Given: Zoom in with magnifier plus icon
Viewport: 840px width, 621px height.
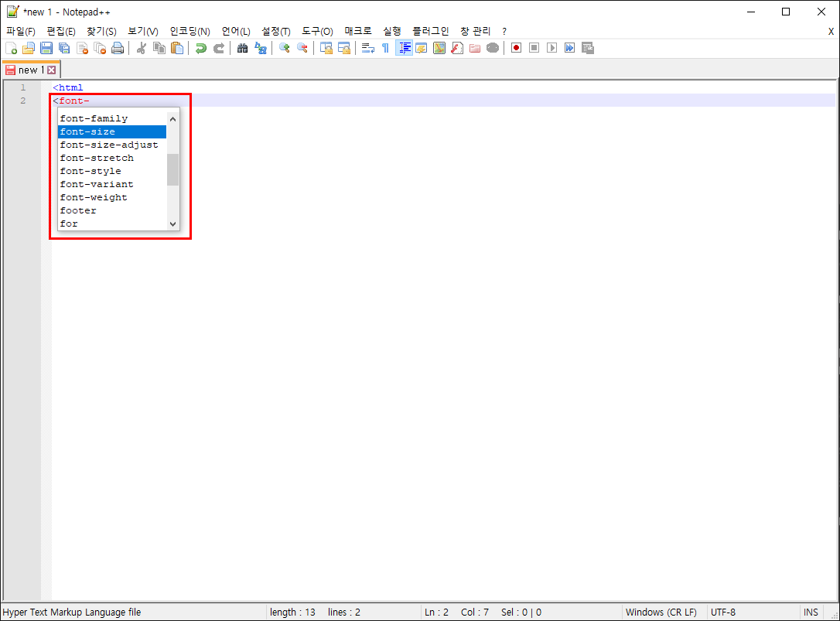Looking at the screenshot, I should pos(285,48).
